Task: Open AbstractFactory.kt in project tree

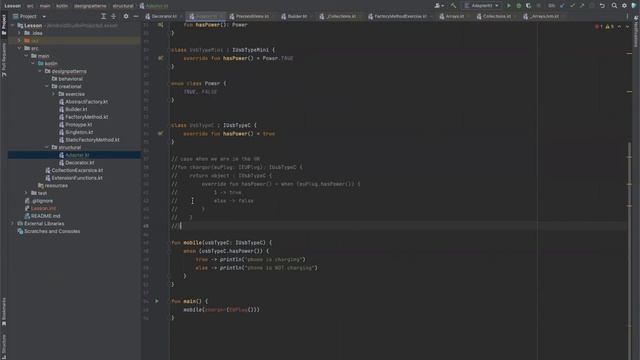Action: click(87, 102)
